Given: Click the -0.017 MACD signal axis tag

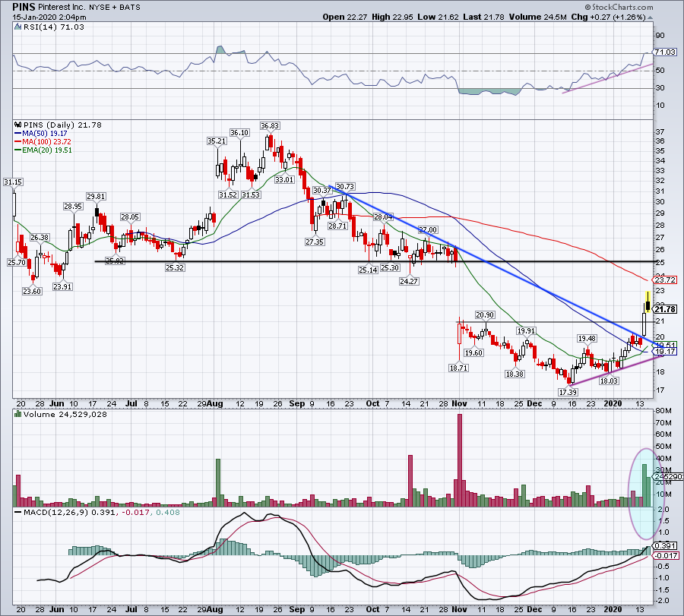Looking at the screenshot, I should click(x=666, y=555).
